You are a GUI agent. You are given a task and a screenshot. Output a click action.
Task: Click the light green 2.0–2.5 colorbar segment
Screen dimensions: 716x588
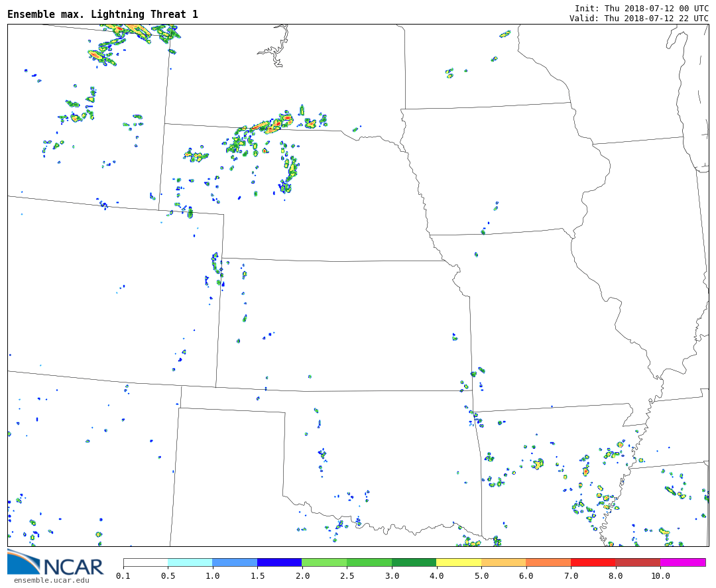pyautogui.click(x=324, y=562)
